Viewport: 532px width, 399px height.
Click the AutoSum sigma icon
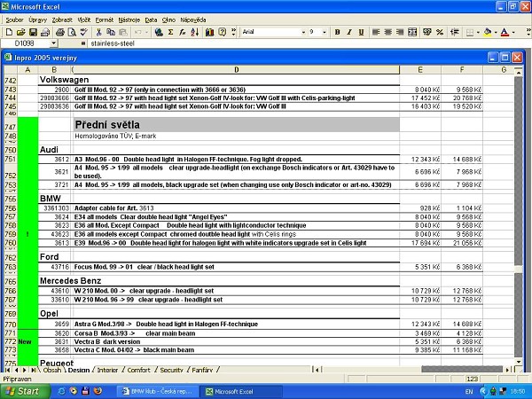(x=170, y=32)
